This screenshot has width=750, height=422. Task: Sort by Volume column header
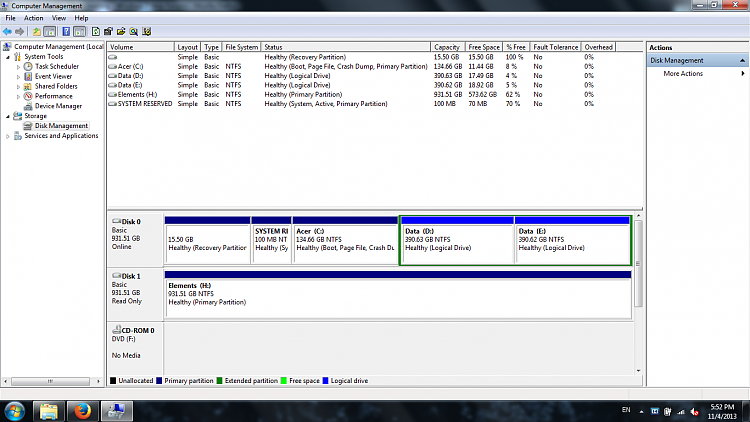point(141,47)
